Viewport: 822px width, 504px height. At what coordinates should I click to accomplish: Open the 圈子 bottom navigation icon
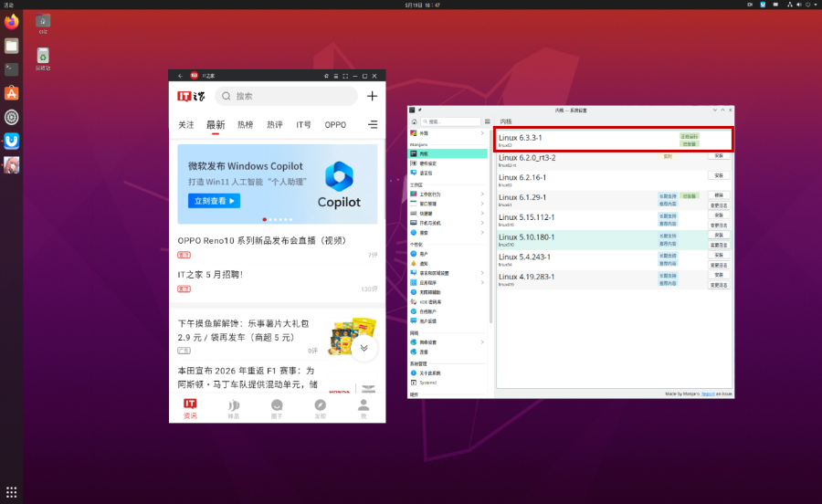[277, 409]
